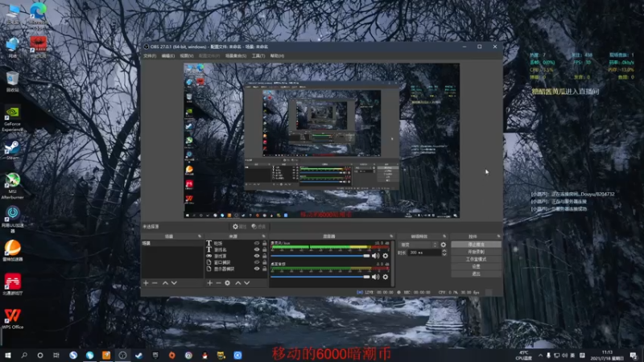Add a new scene with the plus icon
644x362 pixels.
pyautogui.click(x=146, y=283)
